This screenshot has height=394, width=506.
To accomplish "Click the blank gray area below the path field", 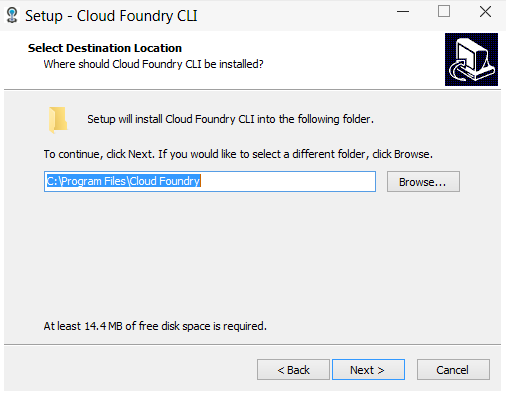I will click(252, 253).
